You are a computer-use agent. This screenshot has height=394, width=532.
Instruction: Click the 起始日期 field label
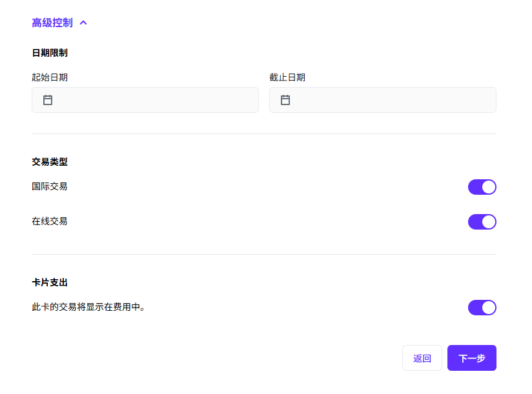(50, 77)
